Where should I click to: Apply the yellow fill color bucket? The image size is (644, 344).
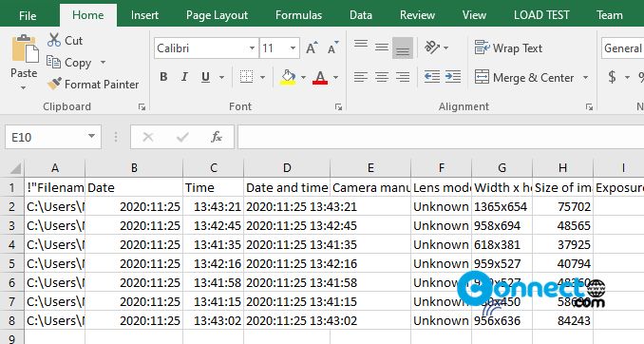coord(288,77)
